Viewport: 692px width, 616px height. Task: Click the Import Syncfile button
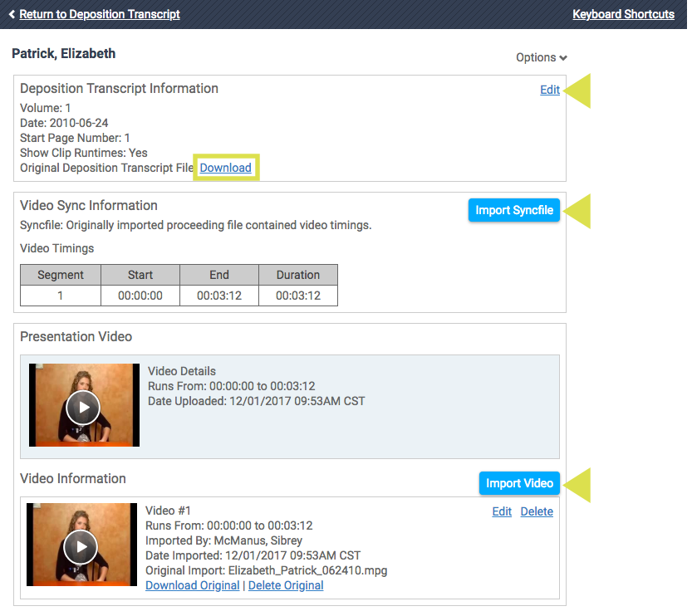pos(514,210)
